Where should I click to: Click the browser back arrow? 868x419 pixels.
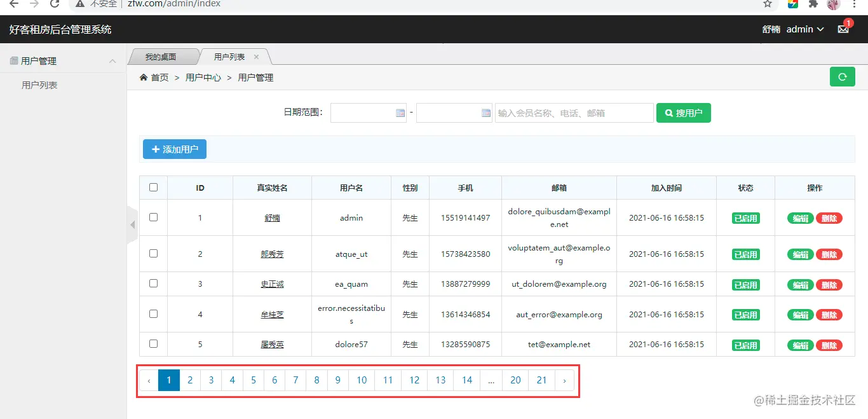pyautogui.click(x=13, y=4)
